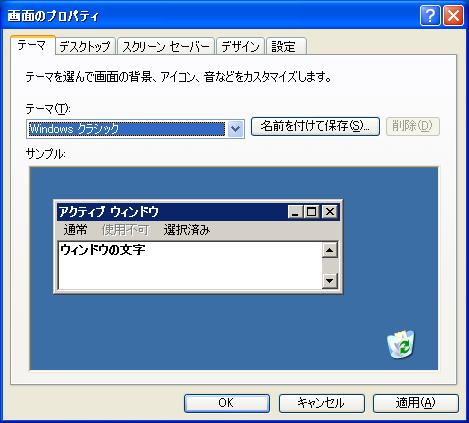The image size is (469, 423).
Task: Click the Recycle Bin icon in sample preview
Action: pos(401,345)
